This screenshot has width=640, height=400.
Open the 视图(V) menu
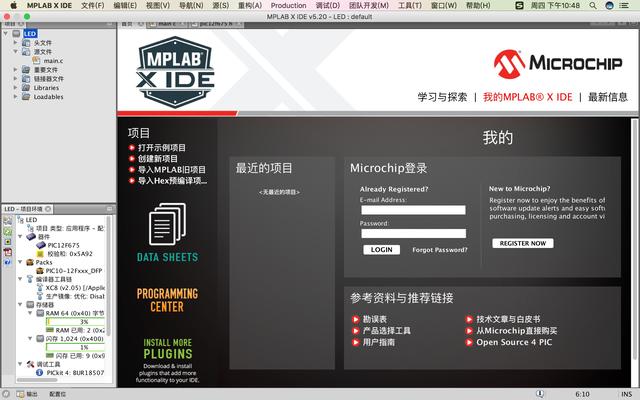click(x=158, y=5)
